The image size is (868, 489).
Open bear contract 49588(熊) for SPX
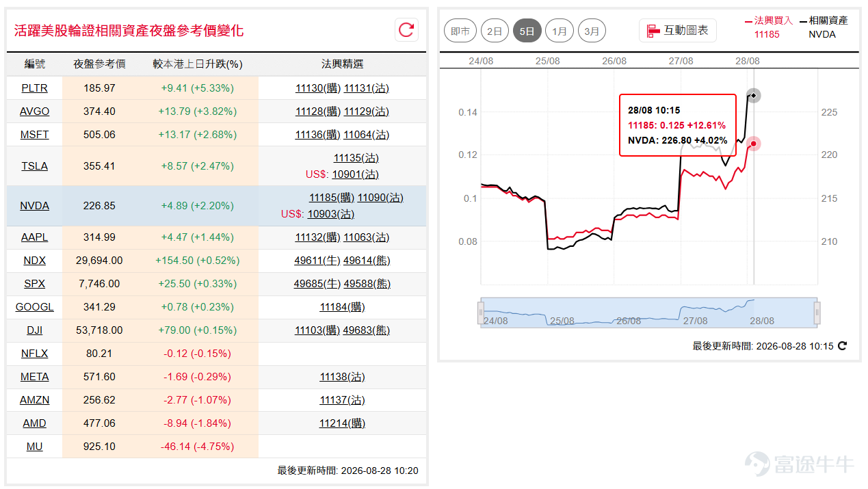pos(367,284)
